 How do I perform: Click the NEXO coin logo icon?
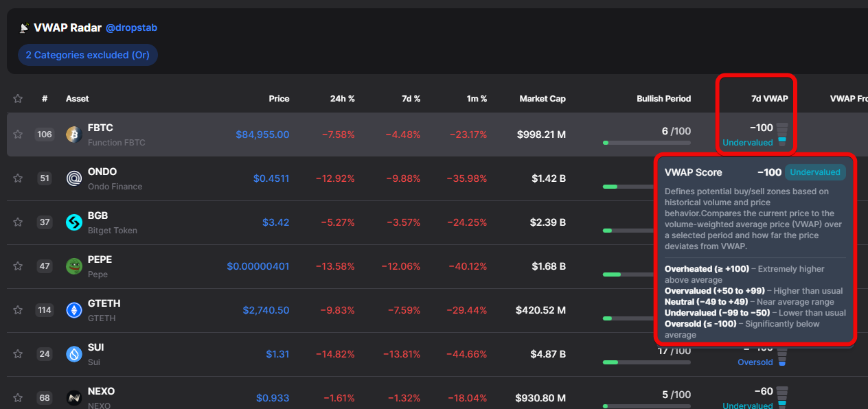(x=74, y=398)
